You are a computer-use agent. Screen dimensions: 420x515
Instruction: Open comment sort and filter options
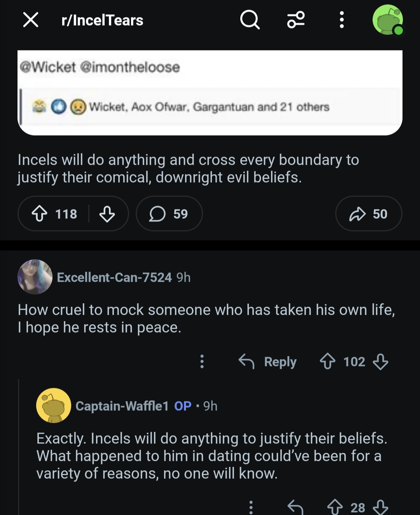(296, 19)
